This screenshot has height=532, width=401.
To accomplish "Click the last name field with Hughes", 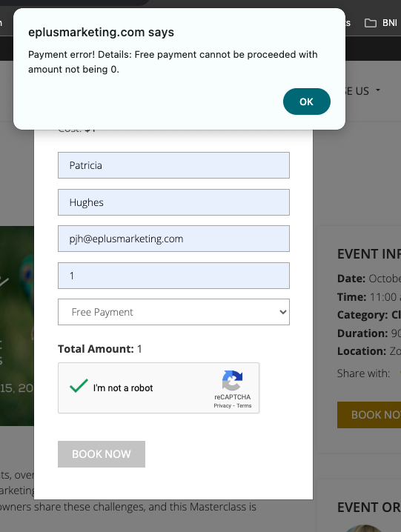I will tap(173, 202).
